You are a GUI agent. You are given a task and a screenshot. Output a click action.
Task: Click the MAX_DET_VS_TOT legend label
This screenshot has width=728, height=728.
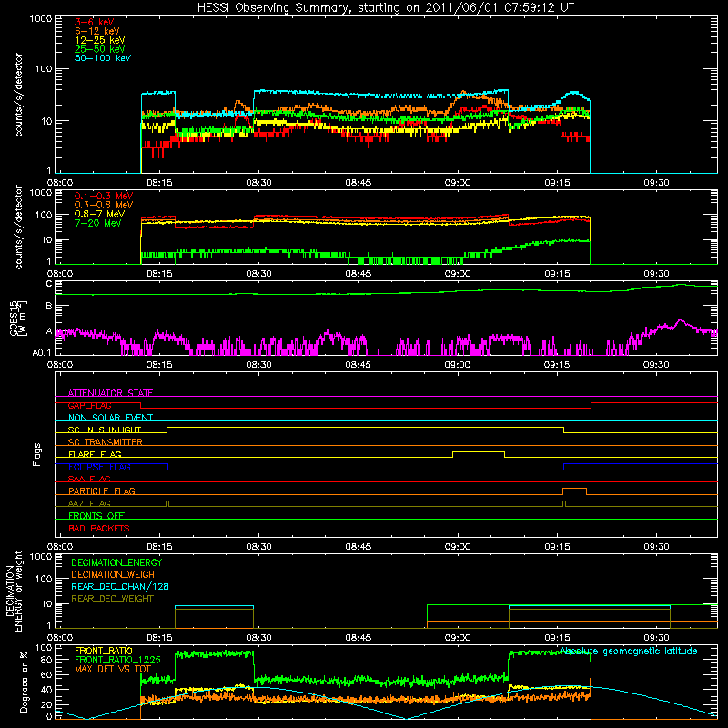[113, 669]
